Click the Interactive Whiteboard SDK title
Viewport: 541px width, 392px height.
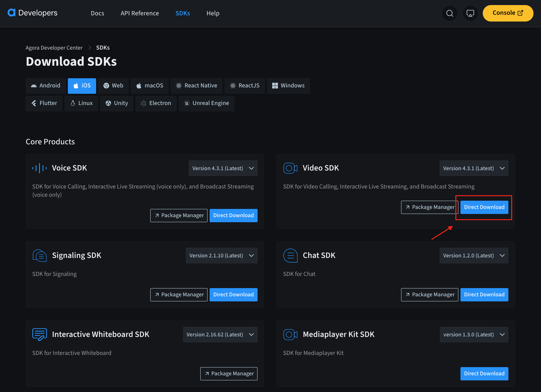click(x=100, y=334)
